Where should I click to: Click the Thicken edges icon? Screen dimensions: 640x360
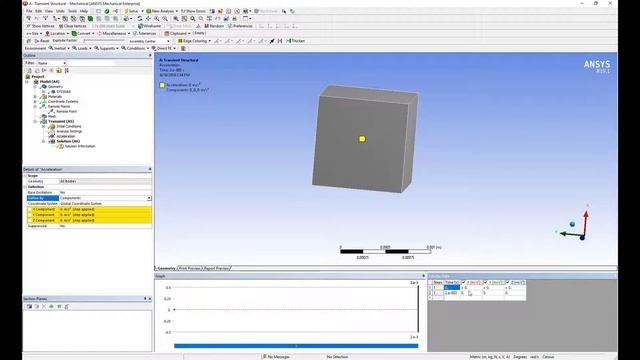coord(296,41)
